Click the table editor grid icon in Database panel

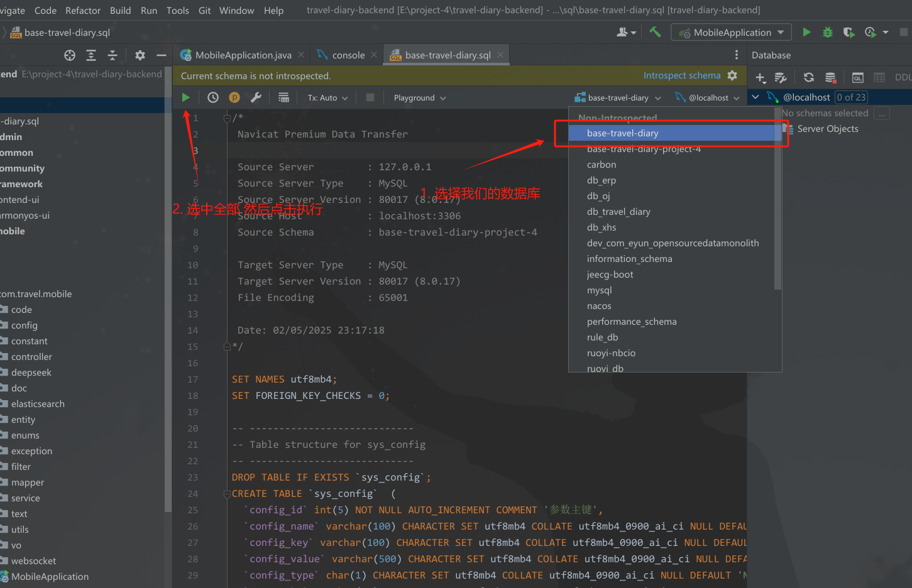tap(879, 77)
